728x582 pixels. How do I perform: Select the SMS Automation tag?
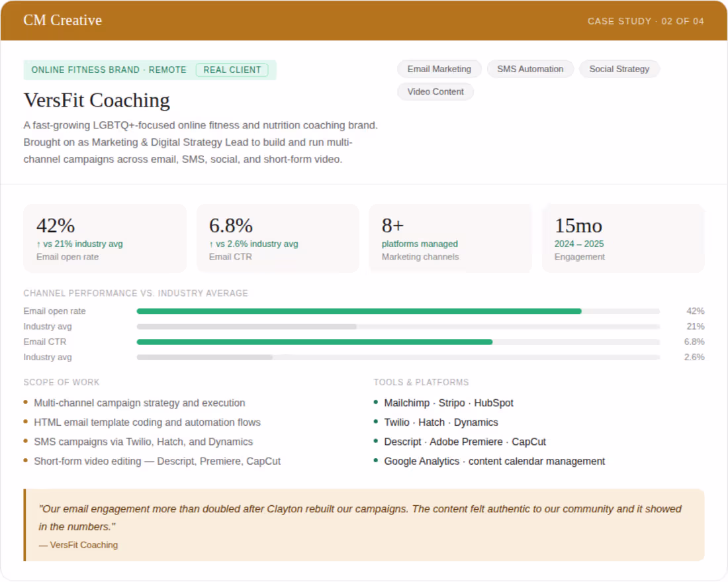tap(530, 70)
